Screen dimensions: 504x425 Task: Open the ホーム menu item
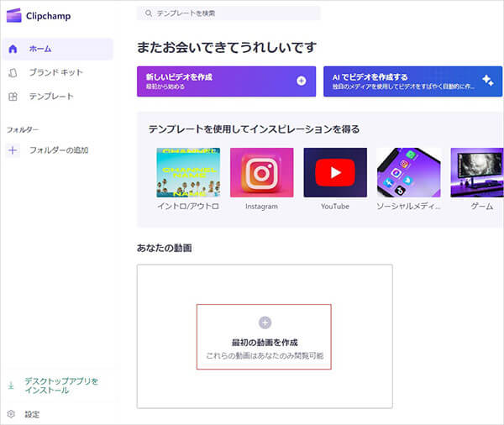pyautogui.click(x=58, y=49)
